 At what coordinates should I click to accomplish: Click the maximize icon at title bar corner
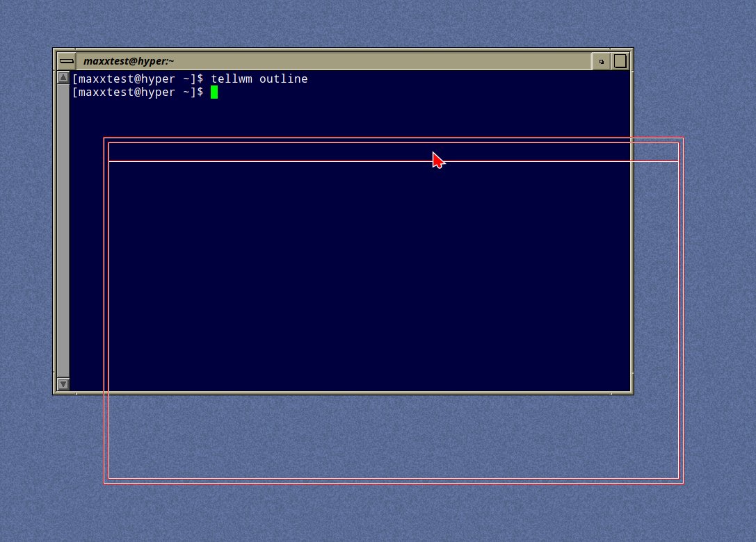tap(618, 60)
